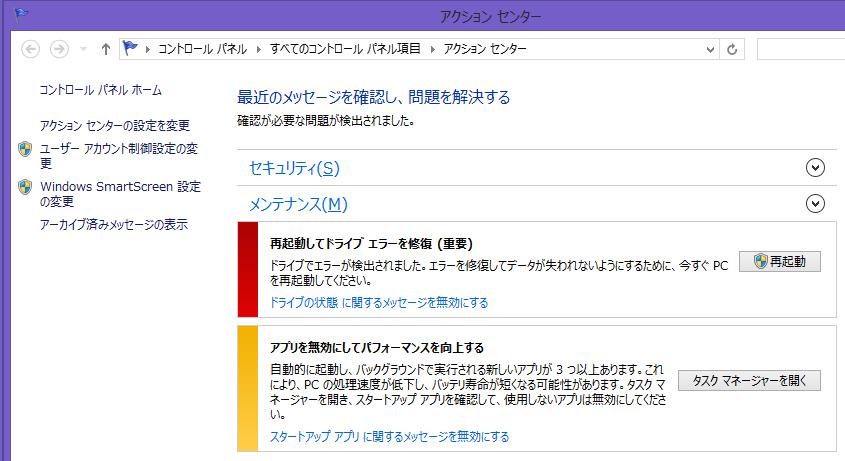Viewport: 845px width, 461px height.
Task: Click the メンテナンス(M) heading
Action: 298,204
